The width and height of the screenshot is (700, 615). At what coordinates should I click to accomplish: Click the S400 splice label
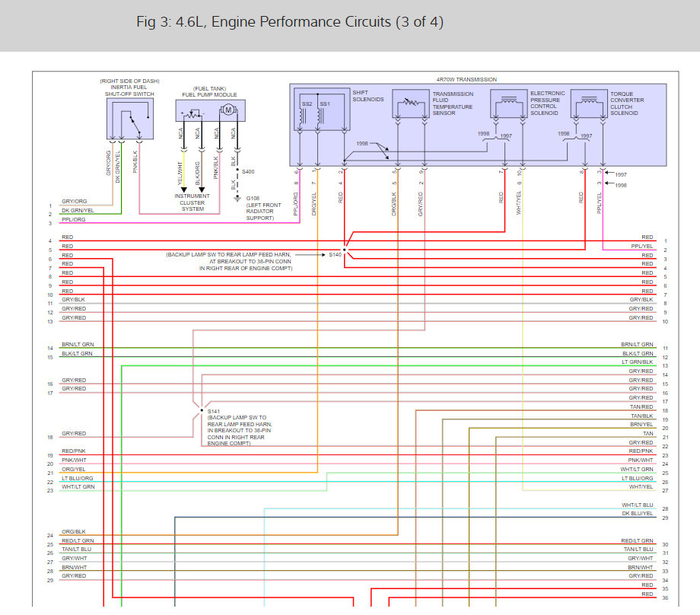(x=248, y=171)
